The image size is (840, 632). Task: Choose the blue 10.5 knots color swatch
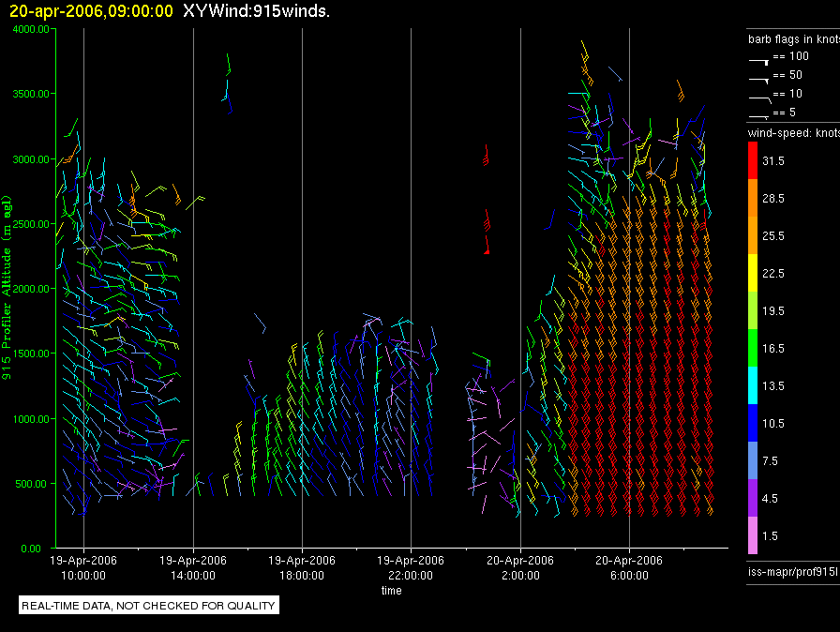[752, 423]
